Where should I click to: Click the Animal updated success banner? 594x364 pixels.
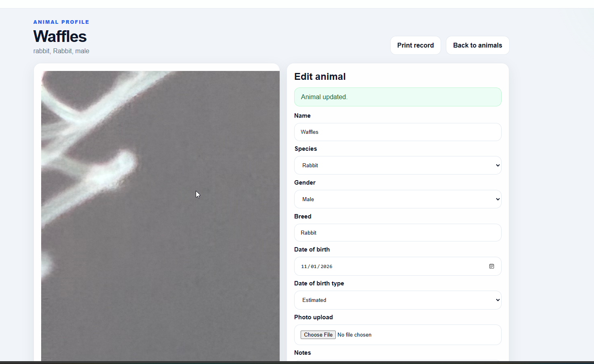click(x=397, y=97)
